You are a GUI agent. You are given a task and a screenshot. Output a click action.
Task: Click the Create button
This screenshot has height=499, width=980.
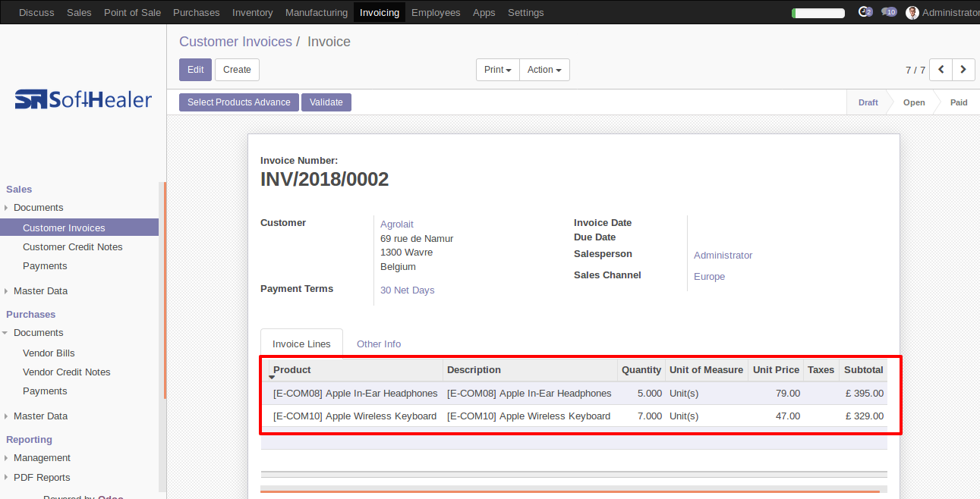pos(237,70)
